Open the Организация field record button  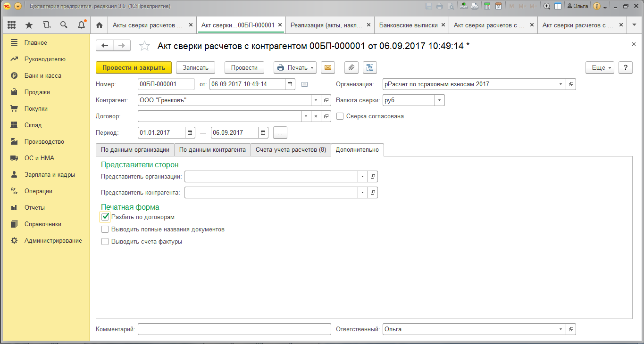(x=571, y=84)
